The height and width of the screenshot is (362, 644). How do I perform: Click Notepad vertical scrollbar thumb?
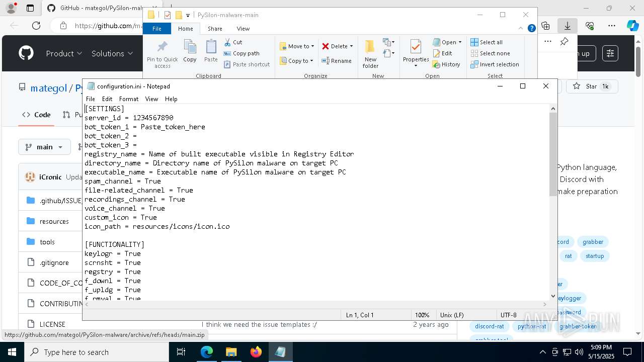pyautogui.click(x=553, y=154)
